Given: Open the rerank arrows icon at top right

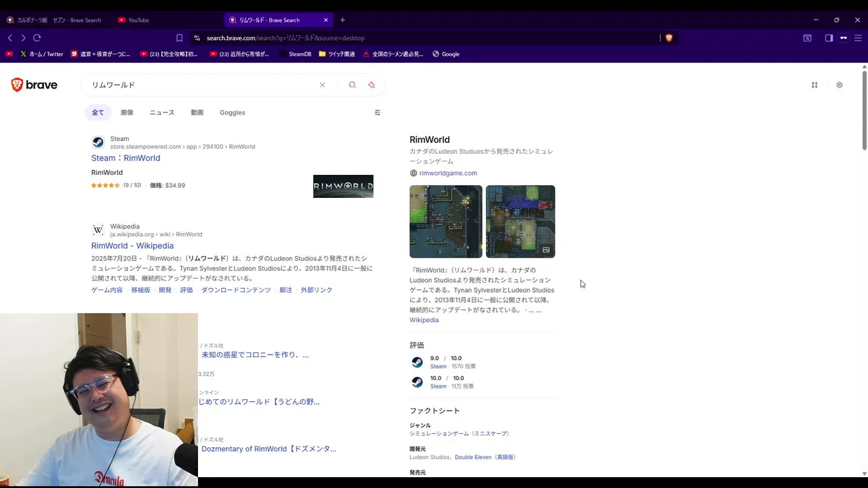Looking at the screenshot, I should [x=814, y=85].
